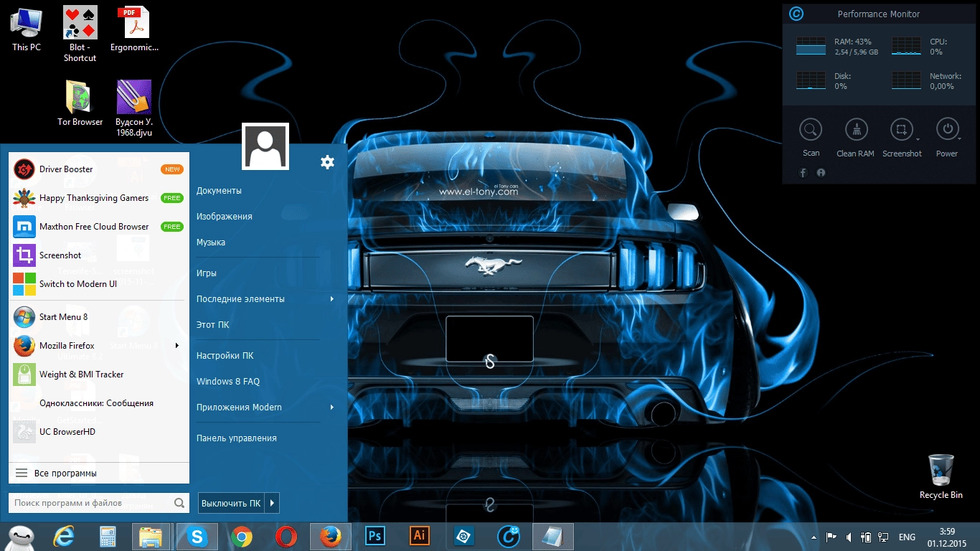Open the Recycle Bin desktop icon

coord(941,476)
